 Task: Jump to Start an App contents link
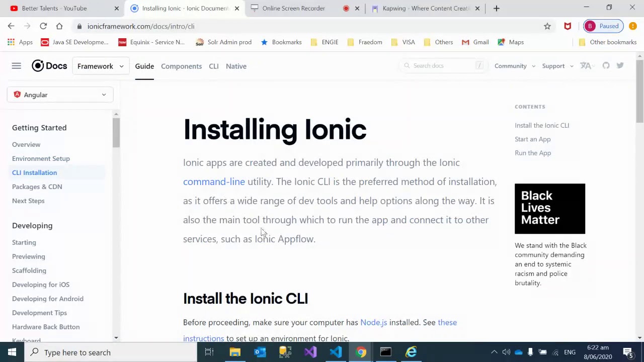click(x=532, y=139)
